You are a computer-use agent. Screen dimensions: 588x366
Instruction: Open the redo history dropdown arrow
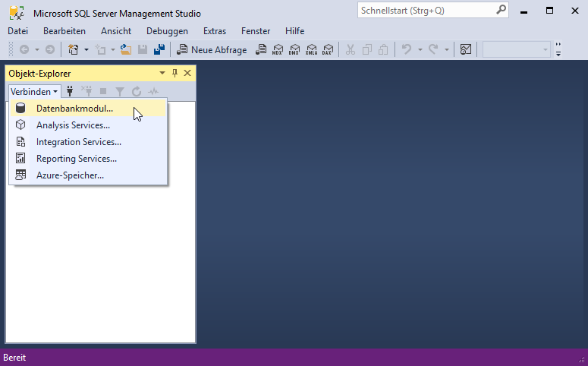pyautogui.click(x=447, y=49)
